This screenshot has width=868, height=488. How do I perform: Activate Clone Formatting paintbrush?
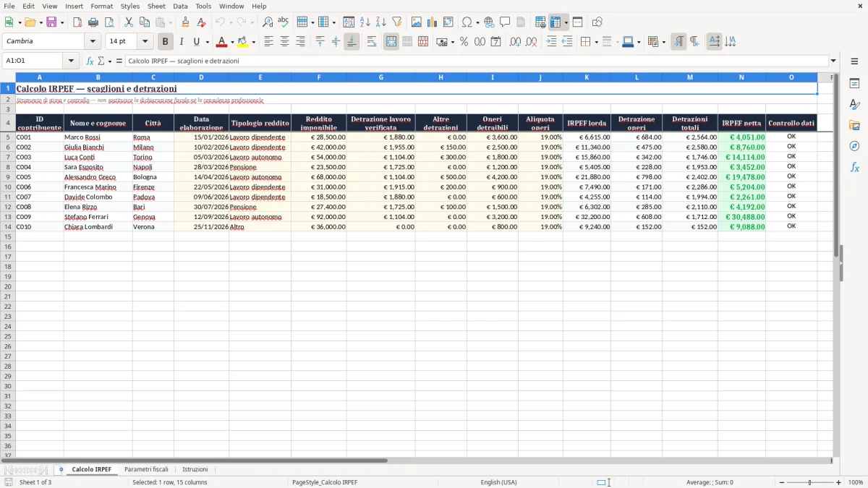pos(186,22)
